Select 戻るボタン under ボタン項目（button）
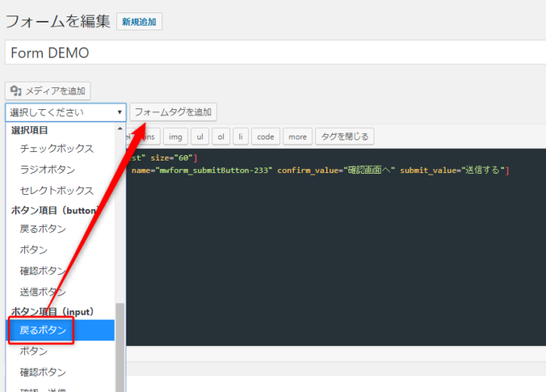Image resolution: width=546 pixels, height=392 pixels. pos(43,229)
